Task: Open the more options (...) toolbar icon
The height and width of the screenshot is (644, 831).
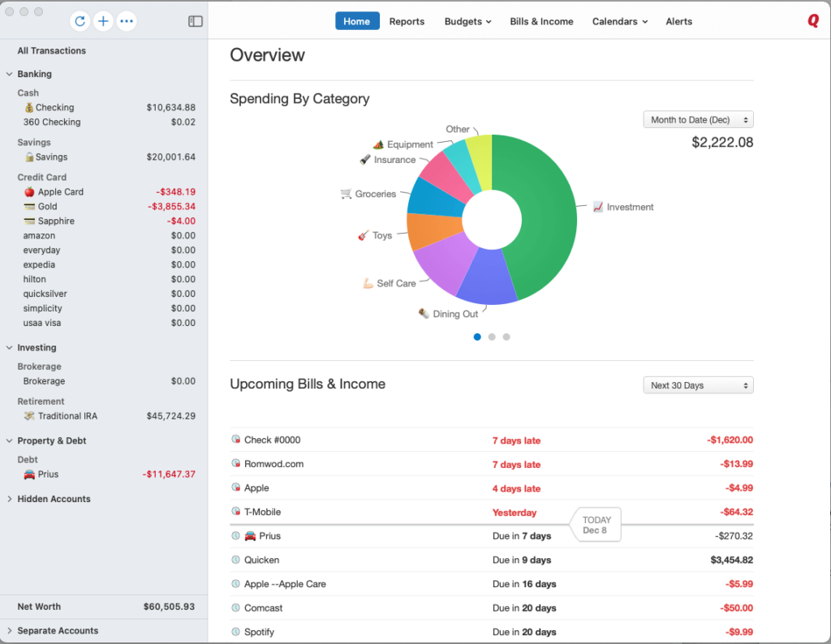Action: (127, 21)
